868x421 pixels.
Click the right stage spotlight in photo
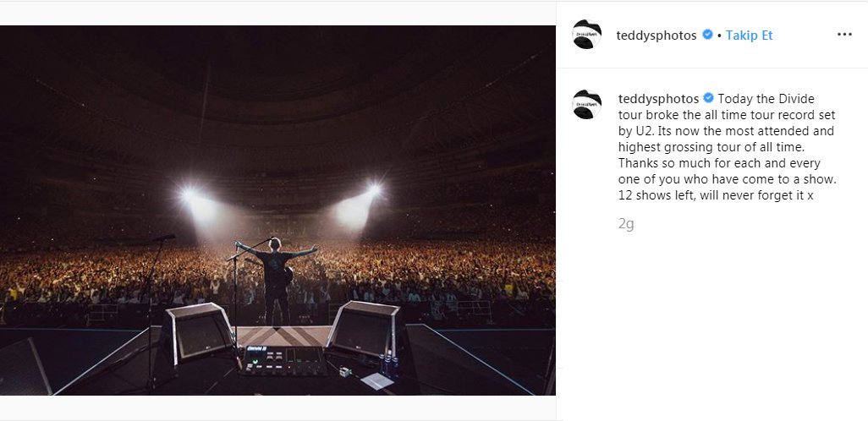click(372, 190)
